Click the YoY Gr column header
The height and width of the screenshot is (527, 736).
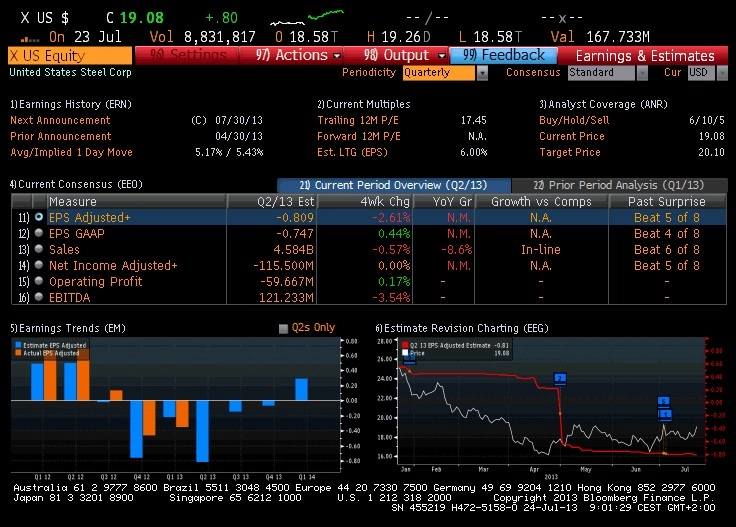coord(444,201)
